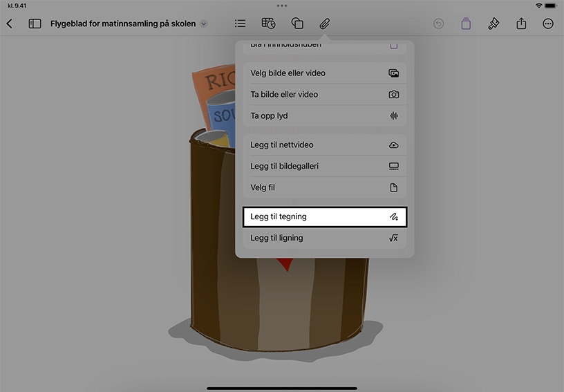
Task: Tap the paperclip attachment icon
Action: 325,24
